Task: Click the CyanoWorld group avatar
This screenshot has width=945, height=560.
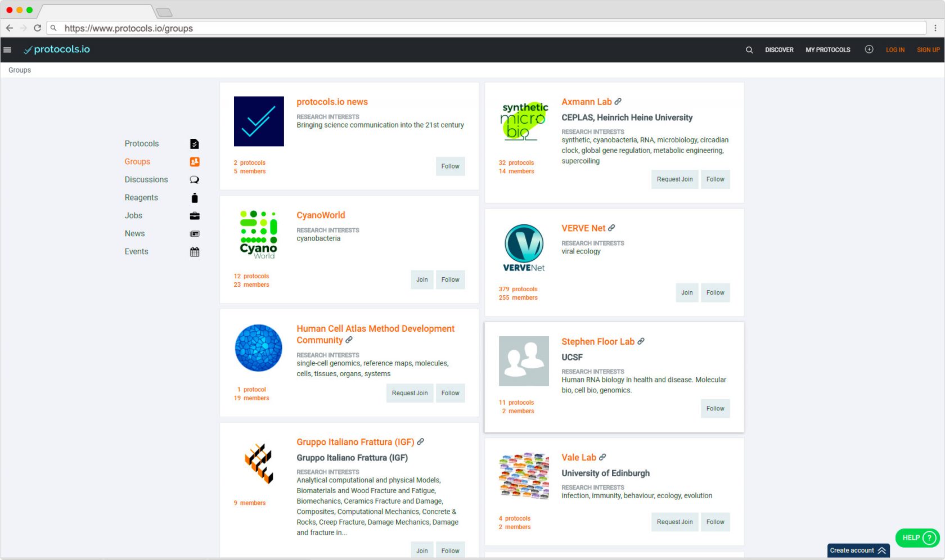Action: 258,234
